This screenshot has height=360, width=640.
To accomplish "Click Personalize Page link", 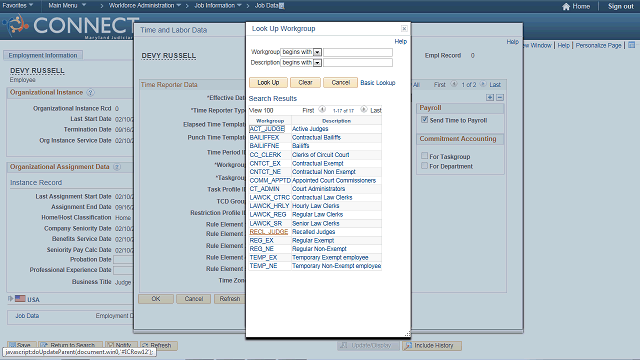I will (x=598, y=45).
